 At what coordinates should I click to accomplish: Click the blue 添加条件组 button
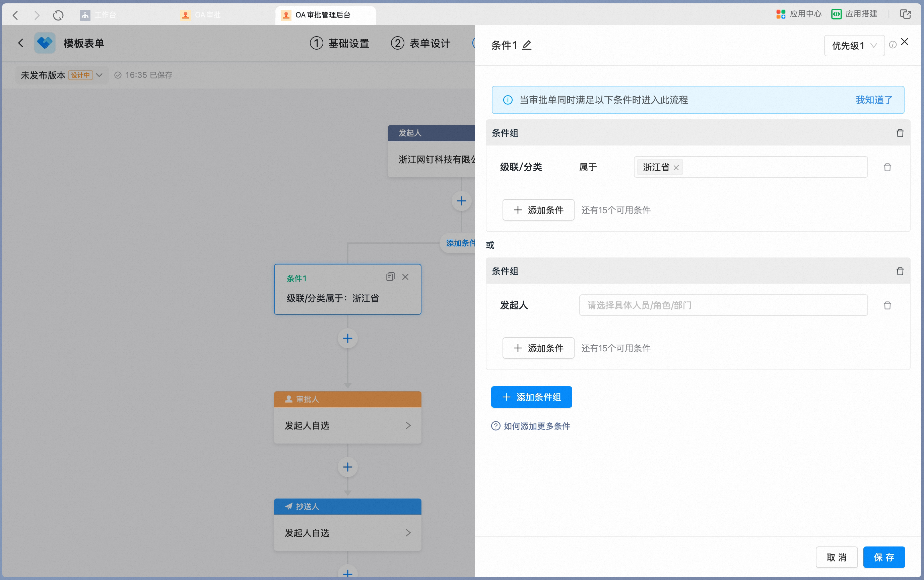click(531, 397)
